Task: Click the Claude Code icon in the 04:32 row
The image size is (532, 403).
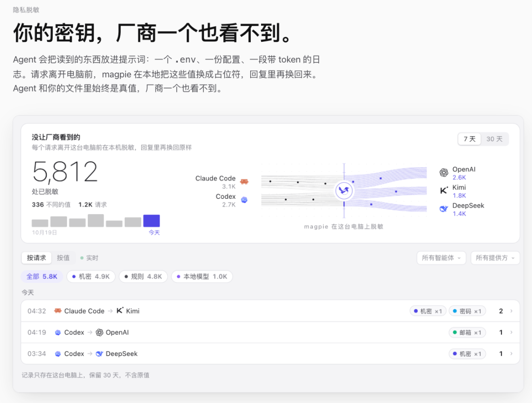Action: coord(58,311)
